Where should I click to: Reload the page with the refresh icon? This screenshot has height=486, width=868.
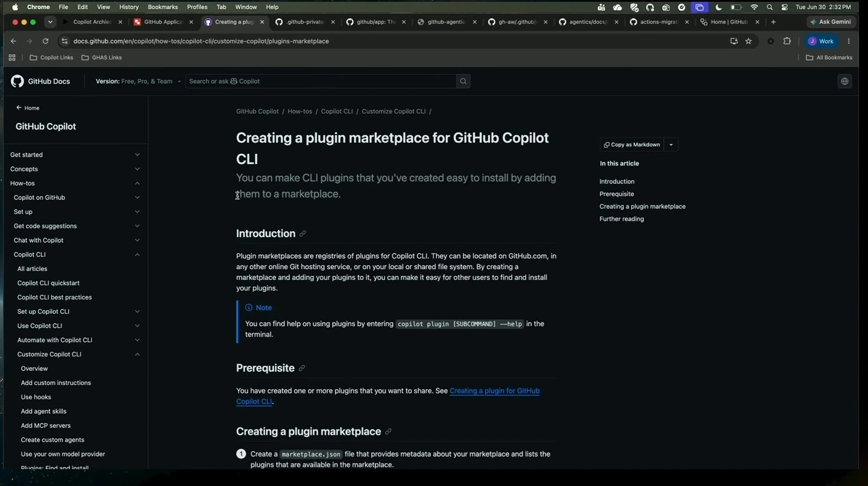(45, 41)
